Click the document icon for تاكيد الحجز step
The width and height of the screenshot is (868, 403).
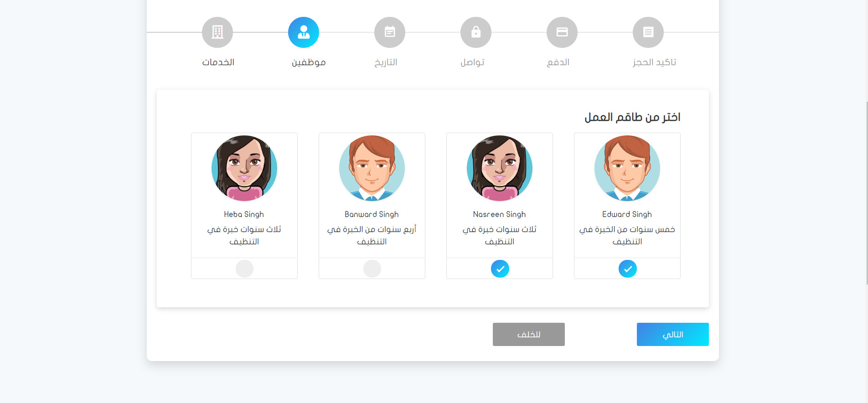coord(648,32)
